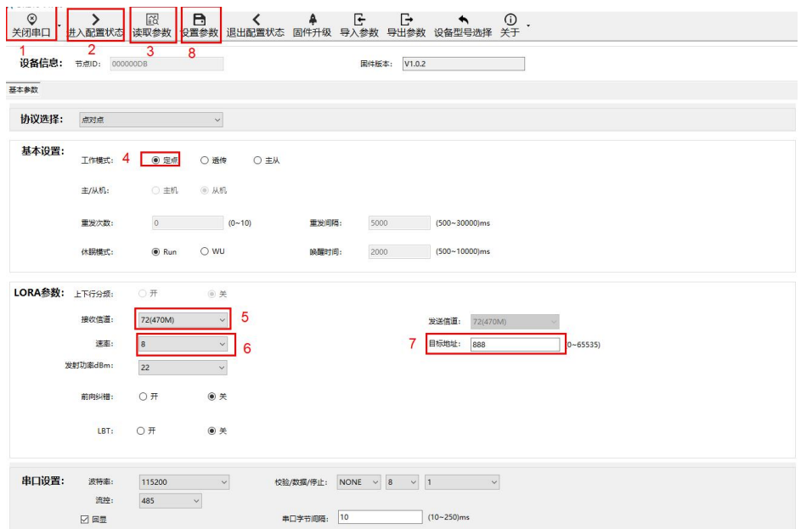Switch to the 基本参数 tab
Image resolution: width=812 pixels, height=529 pixels.
pos(23,90)
